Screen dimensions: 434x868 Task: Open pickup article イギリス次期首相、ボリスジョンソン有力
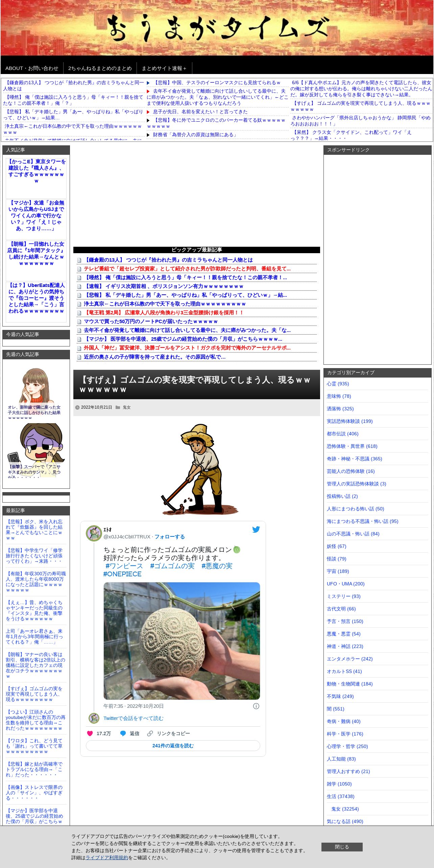[x=164, y=286]
